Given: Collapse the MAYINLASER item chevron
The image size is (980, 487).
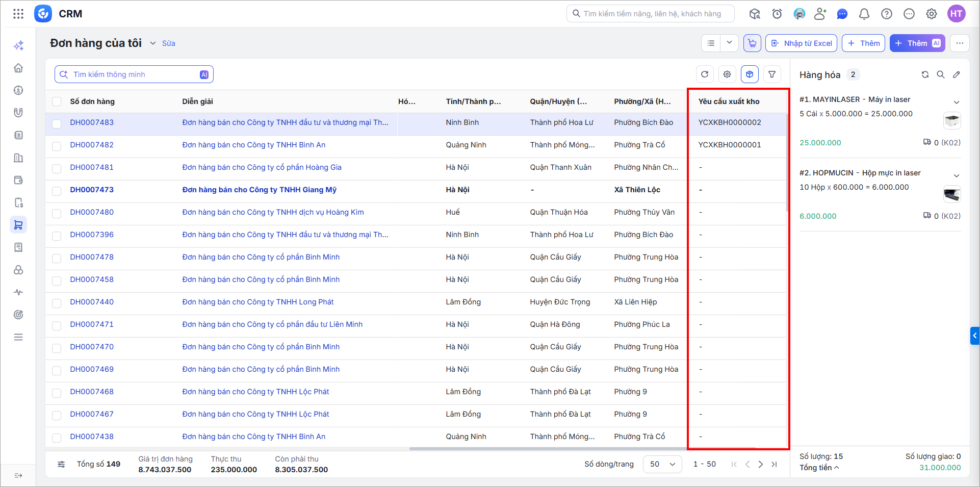Looking at the screenshot, I should tap(957, 102).
